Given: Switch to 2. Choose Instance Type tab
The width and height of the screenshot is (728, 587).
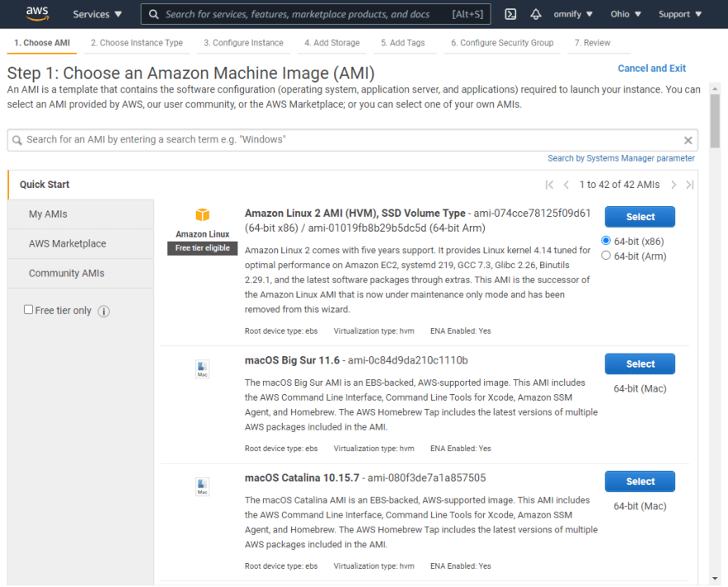Looking at the screenshot, I should coord(137,43).
